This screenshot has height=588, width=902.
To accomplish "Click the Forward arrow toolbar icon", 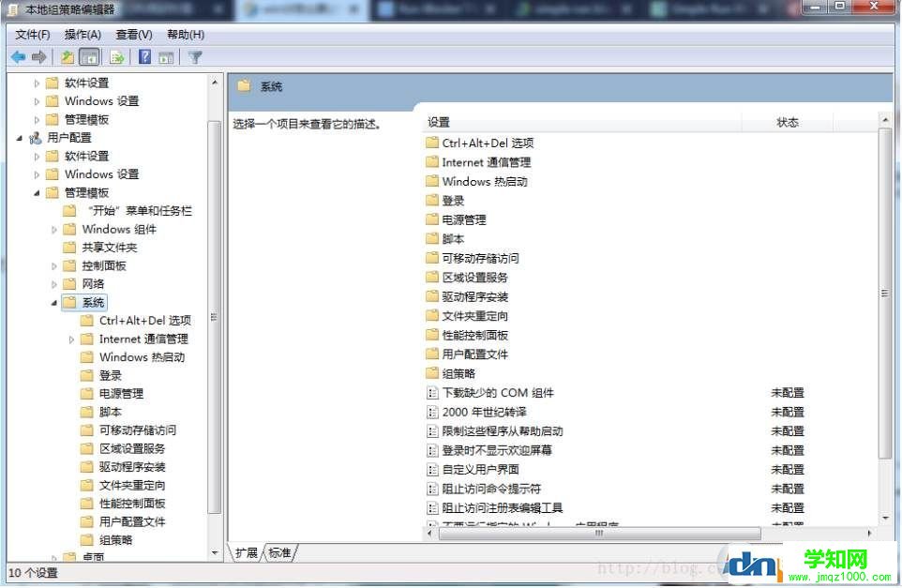I will [38, 57].
